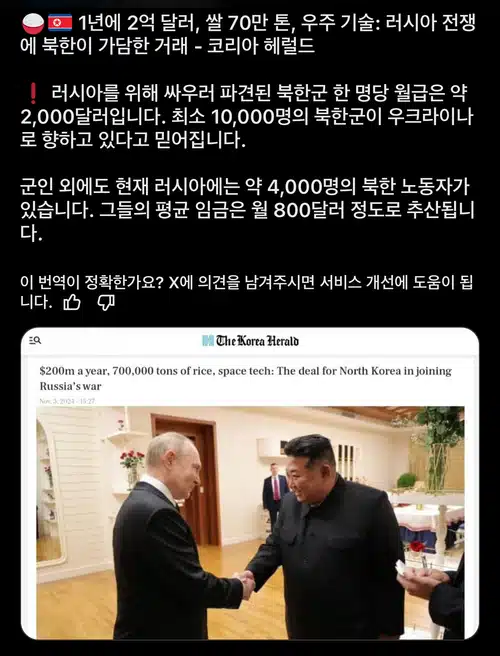Open the handshake photo in the article card

click(250, 523)
